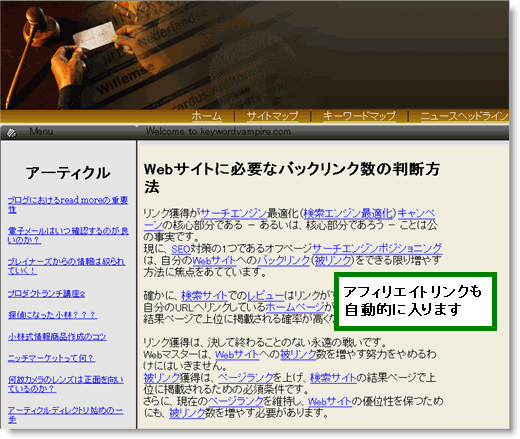The width and height of the screenshot is (520, 439).
Task: Click the gavel header banner image
Action: tap(254, 55)
